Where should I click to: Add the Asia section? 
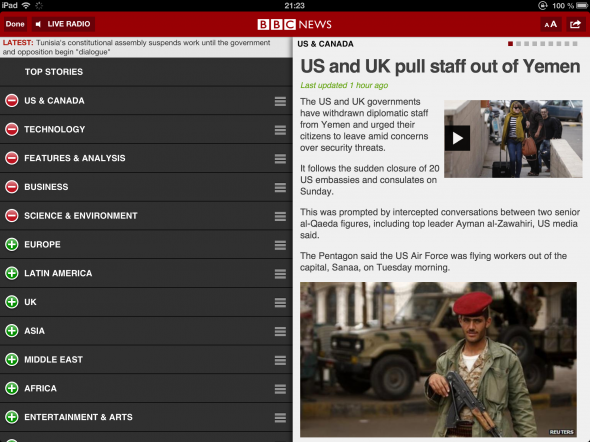click(x=12, y=331)
